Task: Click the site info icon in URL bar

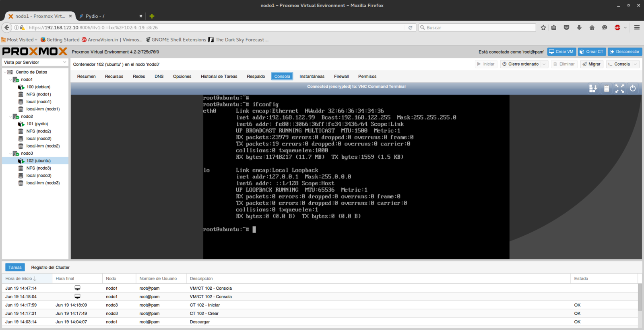Action: (x=17, y=27)
